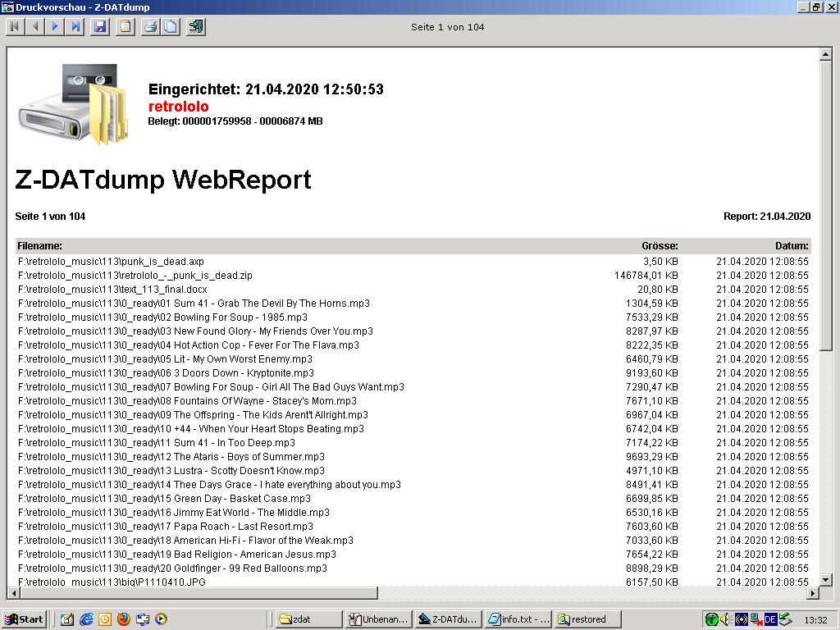
Task: Click the horizontal scrollbar left arrow
Action: (14, 592)
